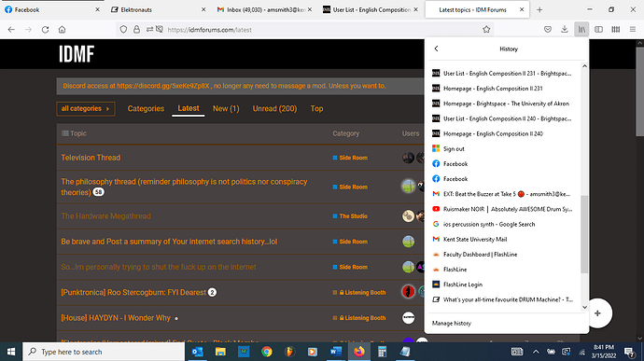Show hidden system tray icons
Viewport: 644px width, 361px height.
click(536, 352)
